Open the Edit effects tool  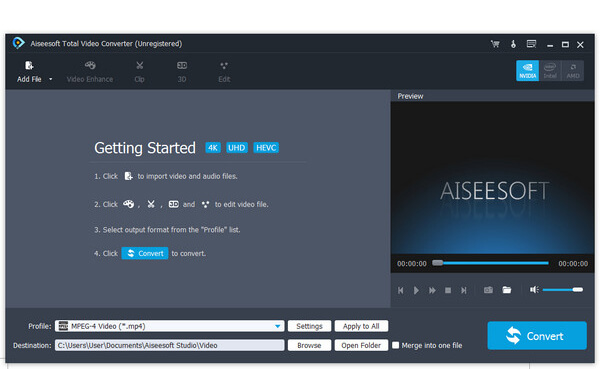pos(224,72)
